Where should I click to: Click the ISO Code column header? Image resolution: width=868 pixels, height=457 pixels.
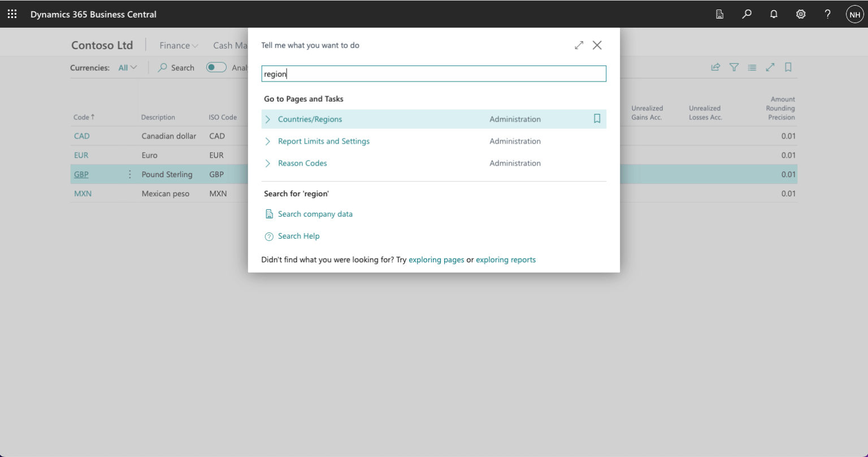pos(223,118)
